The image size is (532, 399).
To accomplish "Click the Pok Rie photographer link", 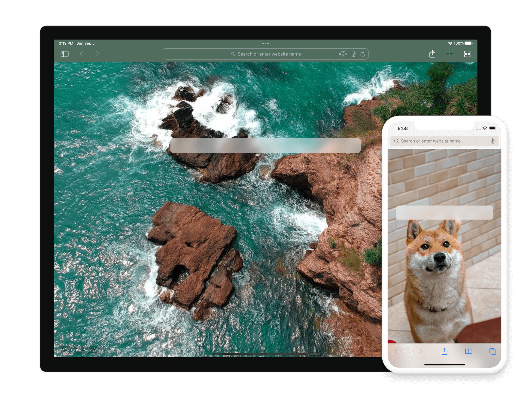I will click(82, 350).
